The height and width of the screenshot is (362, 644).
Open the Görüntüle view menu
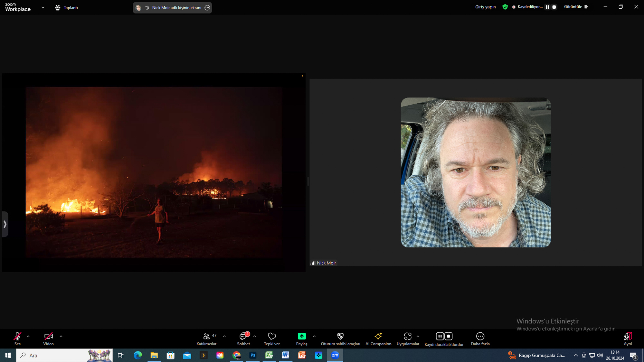coord(575,7)
